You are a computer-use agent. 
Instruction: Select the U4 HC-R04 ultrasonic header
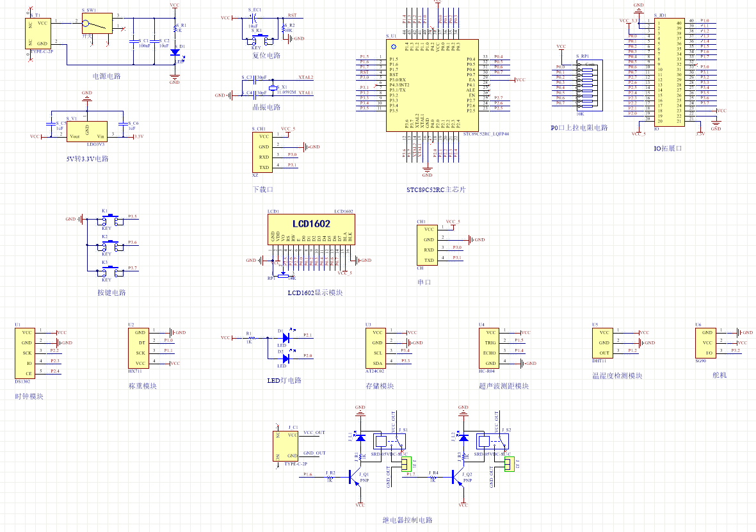coord(488,348)
